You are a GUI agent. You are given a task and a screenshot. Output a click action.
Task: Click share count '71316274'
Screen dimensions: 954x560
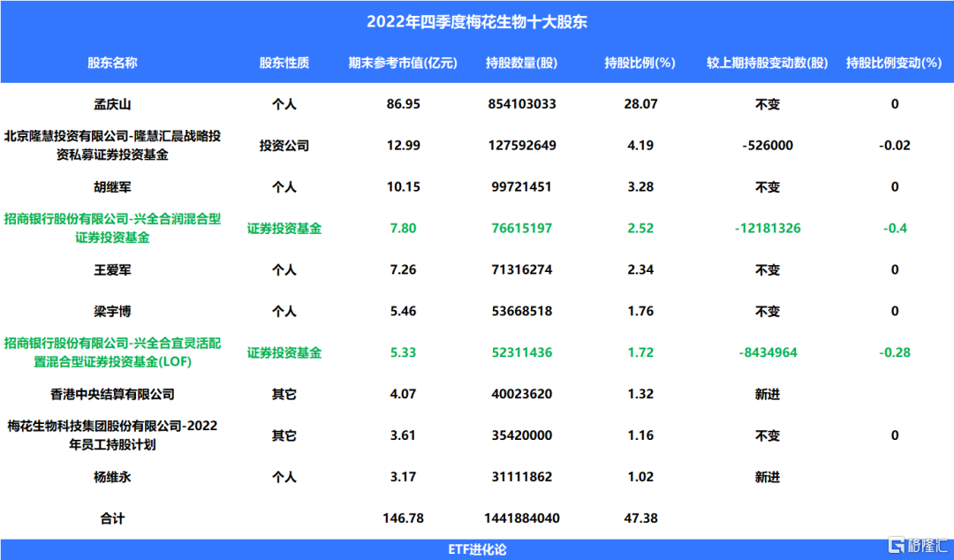tap(522, 269)
